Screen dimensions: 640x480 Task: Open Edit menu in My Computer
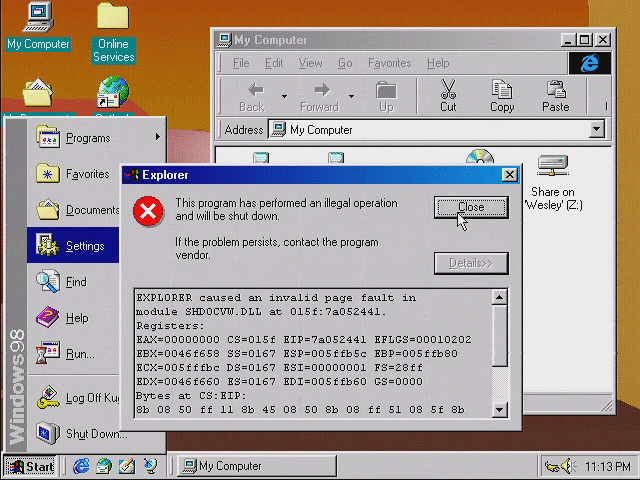click(274, 63)
